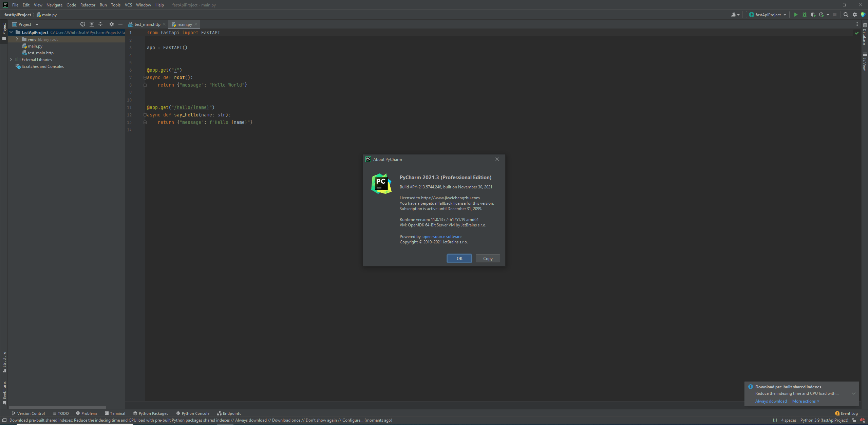Fold the say_hello function at line 12
Screen dimensions: 868x425
(145, 115)
